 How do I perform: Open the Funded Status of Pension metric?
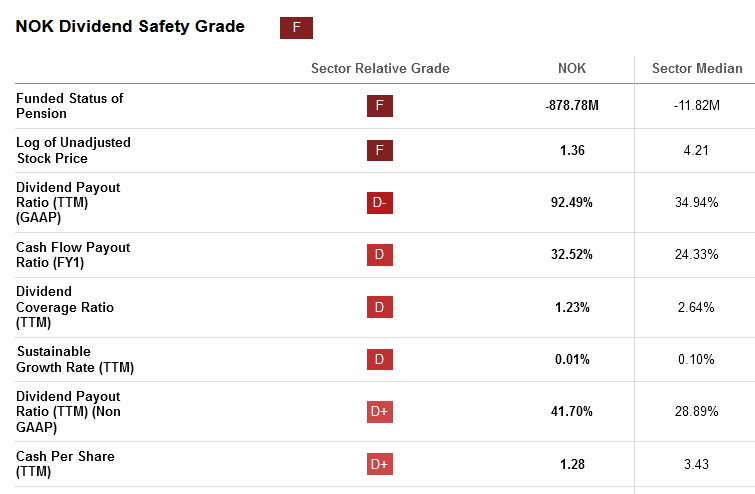click(69, 106)
